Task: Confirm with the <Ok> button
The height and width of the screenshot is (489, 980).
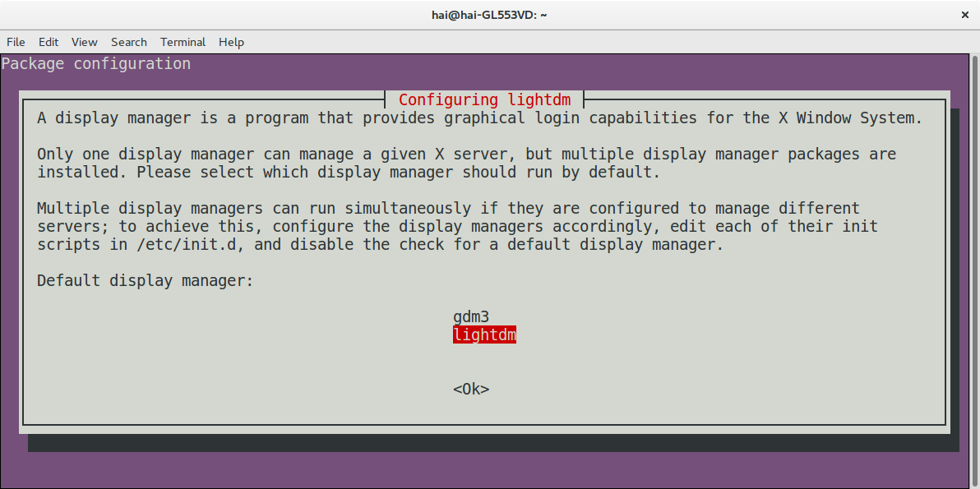Action: click(471, 389)
